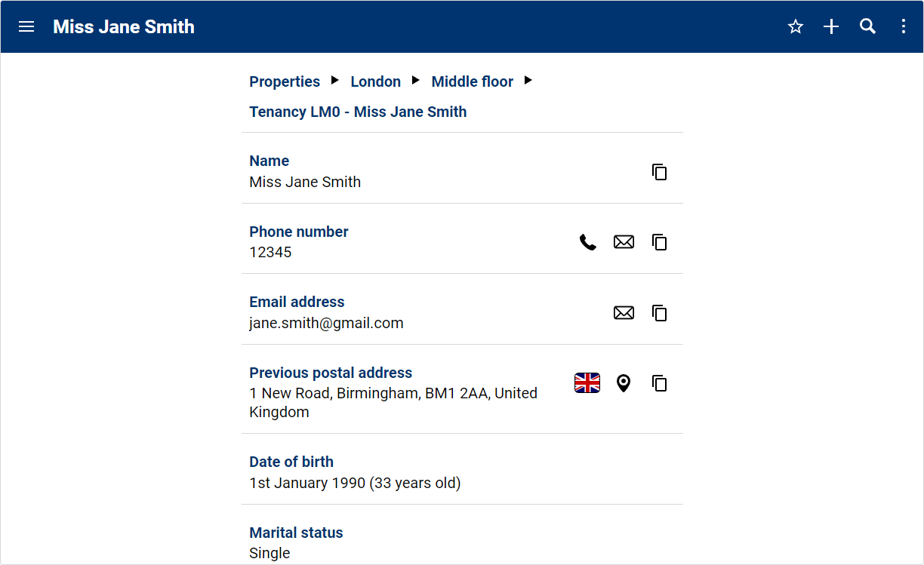Call the phone number 12345
Viewport: 924px width, 565px height.
(588, 242)
